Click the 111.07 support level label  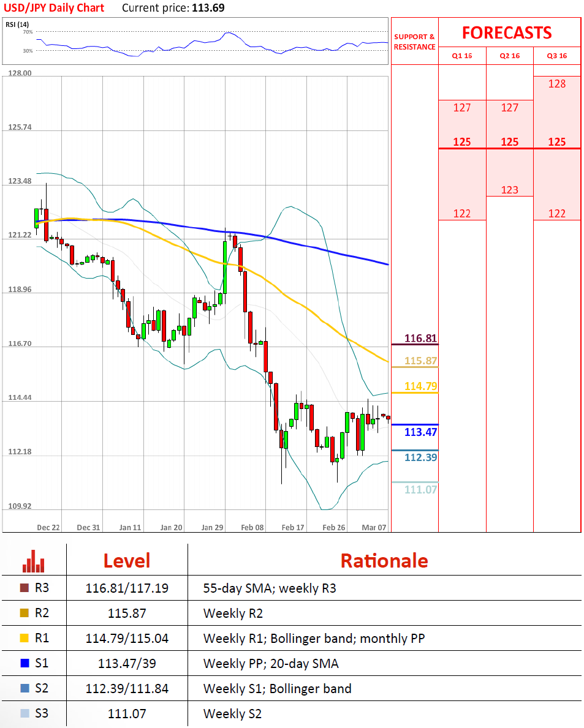tap(420, 489)
